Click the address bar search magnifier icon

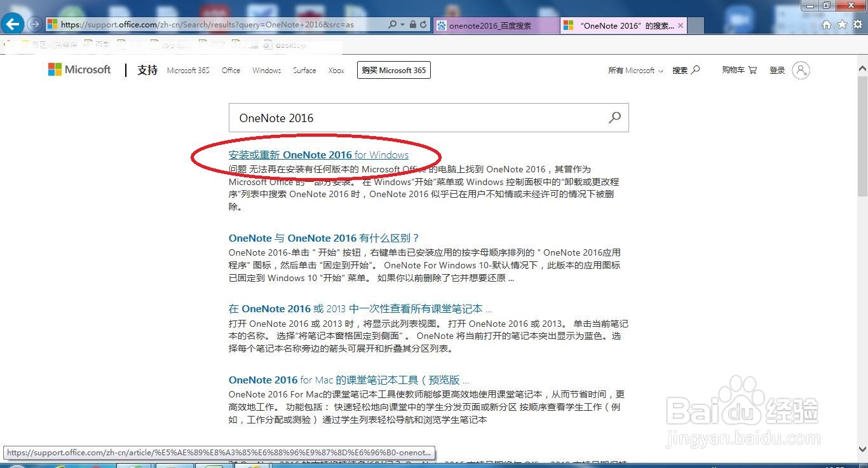392,25
